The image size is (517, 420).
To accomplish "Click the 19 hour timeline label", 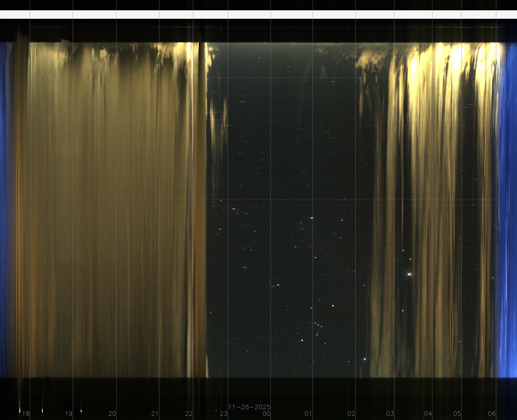I will (x=69, y=414).
